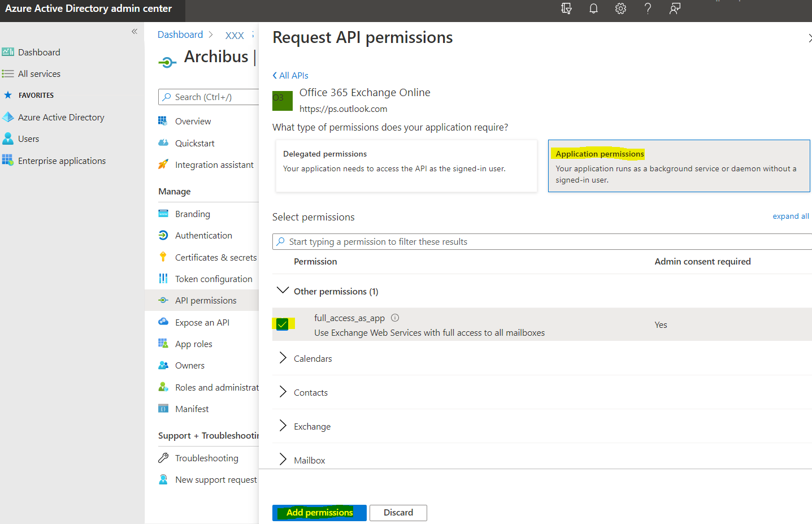This screenshot has height=524, width=812.
Task: Open Enterprise applications from sidebar
Action: [x=62, y=161]
